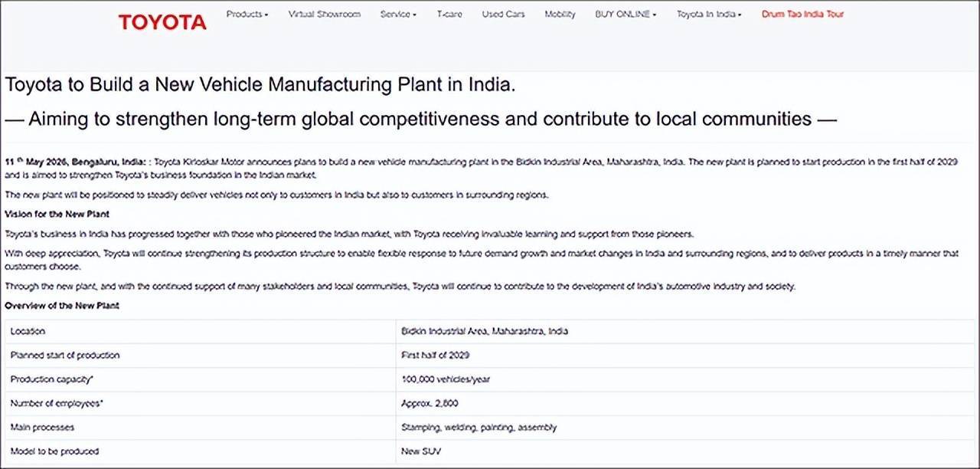Click the '100,000 vehicles/year' cell
980x469 pixels.
[x=685, y=379]
